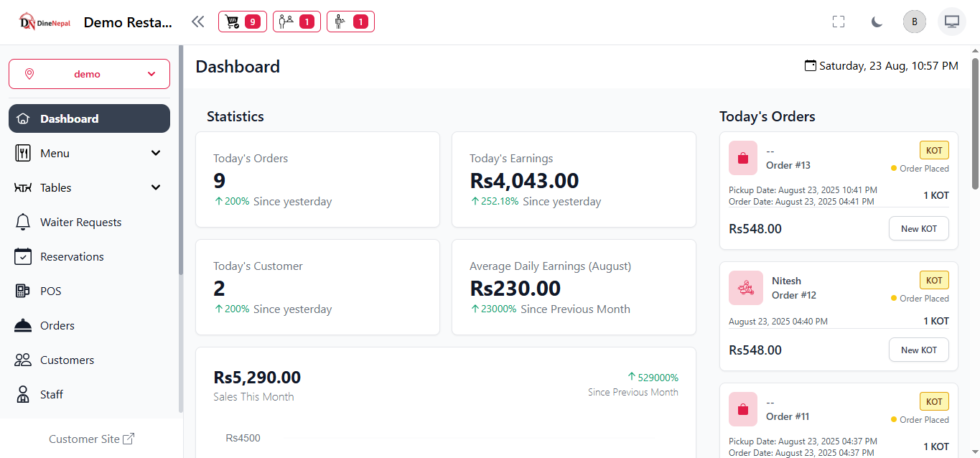The width and height of the screenshot is (980, 458).
Task: Open the Customer Site link
Action: click(x=91, y=439)
